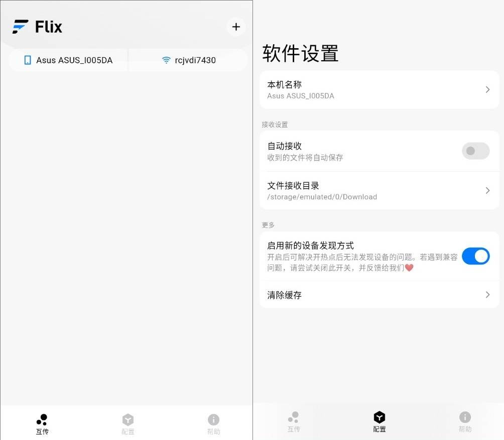
Task: Select the 配置 cube icon in right screen
Action: 380,417
